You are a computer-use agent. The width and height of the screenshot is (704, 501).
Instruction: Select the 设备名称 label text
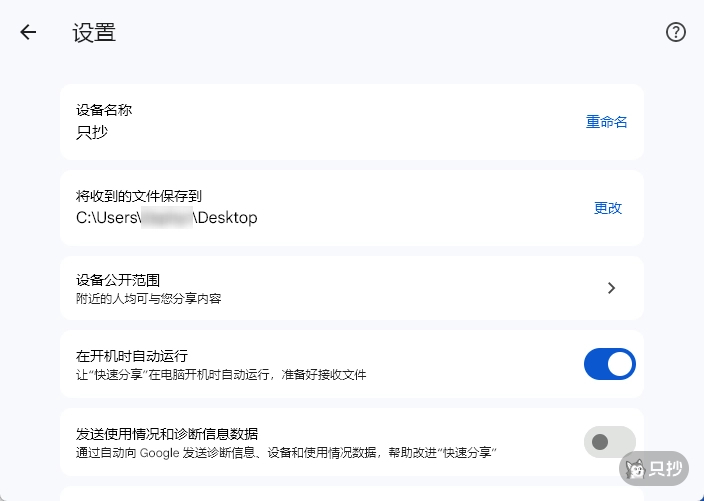coord(104,110)
